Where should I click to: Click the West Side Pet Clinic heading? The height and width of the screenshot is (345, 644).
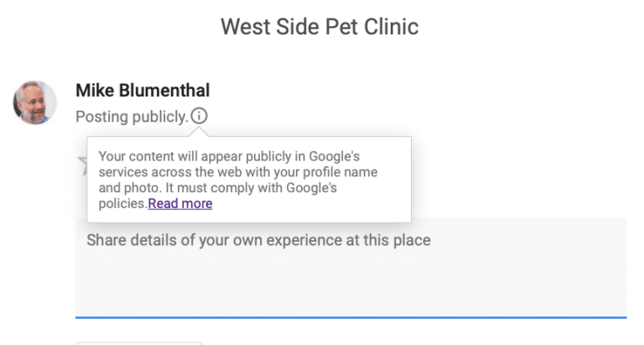pyautogui.click(x=319, y=27)
